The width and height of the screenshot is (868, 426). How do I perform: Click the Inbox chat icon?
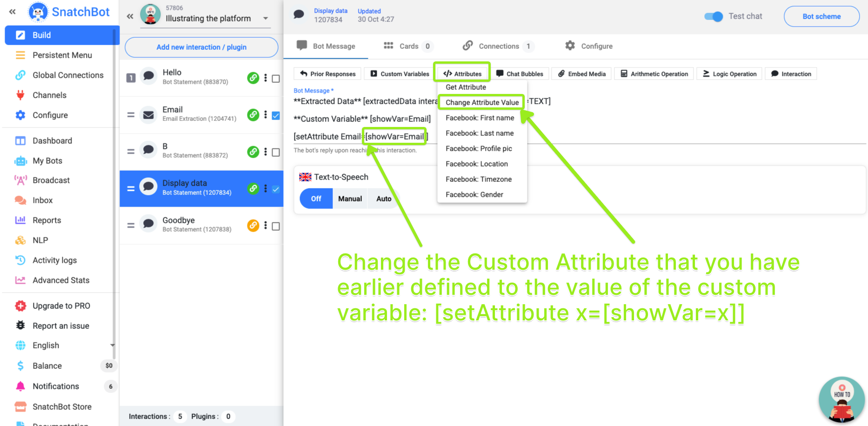(x=20, y=200)
